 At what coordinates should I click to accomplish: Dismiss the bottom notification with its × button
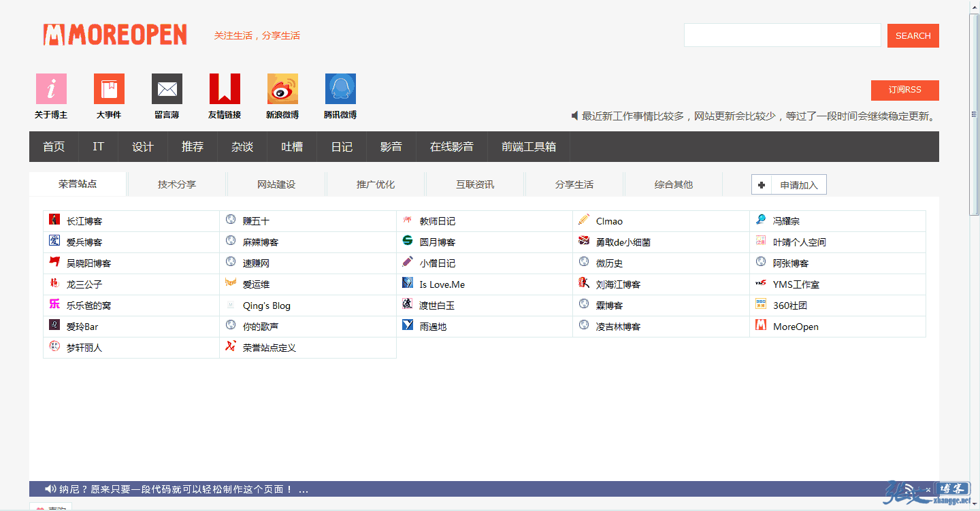[928, 489]
